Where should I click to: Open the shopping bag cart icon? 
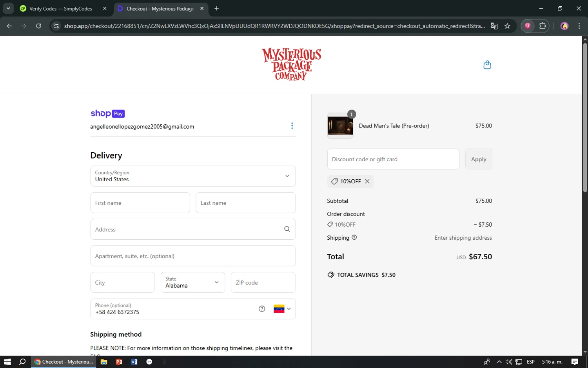click(487, 65)
